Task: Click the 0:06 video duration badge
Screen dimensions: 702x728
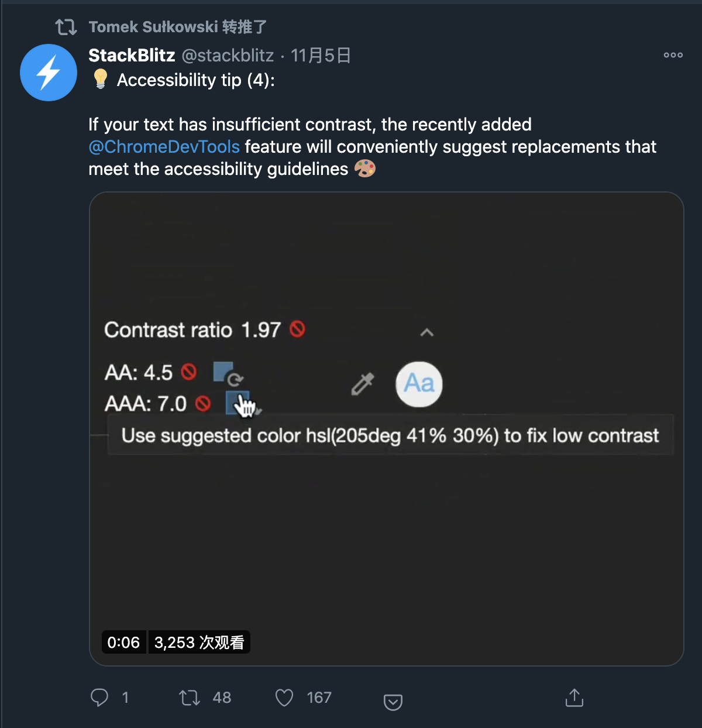Action: point(123,642)
